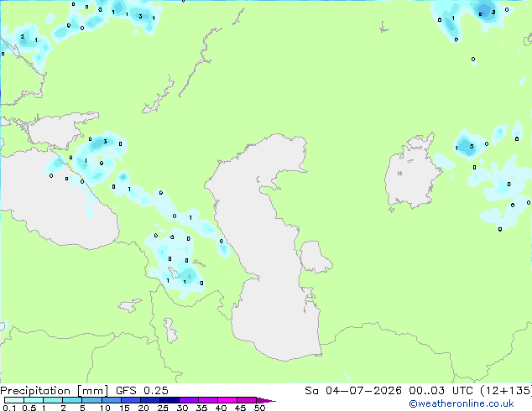Image resolution: width=532 pixels, height=411 pixels.
Task: Click the 0.5 mm legend color swatch
Action: click(34, 400)
